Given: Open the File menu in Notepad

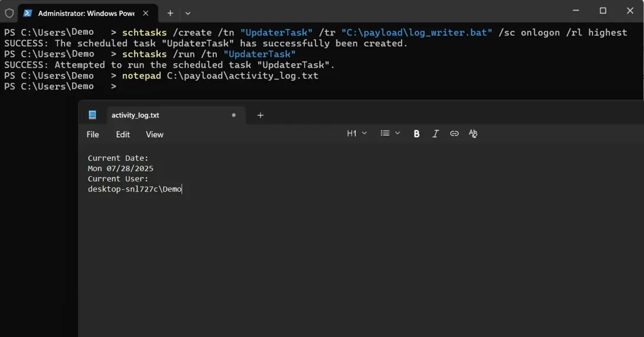Looking at the screenshot, I should [x=93, y=134].
